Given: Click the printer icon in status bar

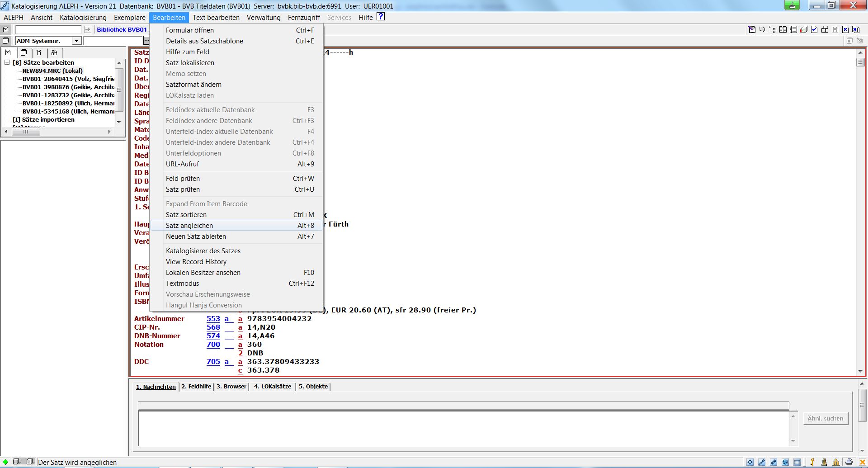Looking at the screenshot, I should (849, 462).
